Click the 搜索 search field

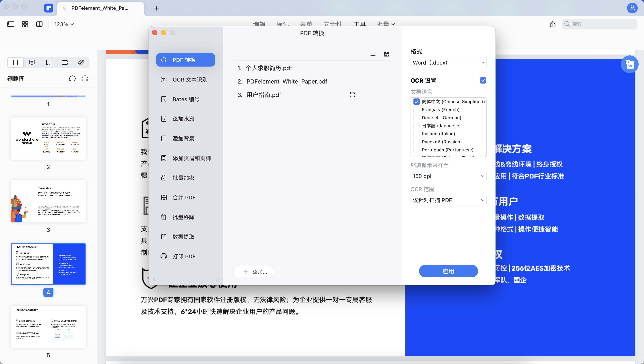599,24
